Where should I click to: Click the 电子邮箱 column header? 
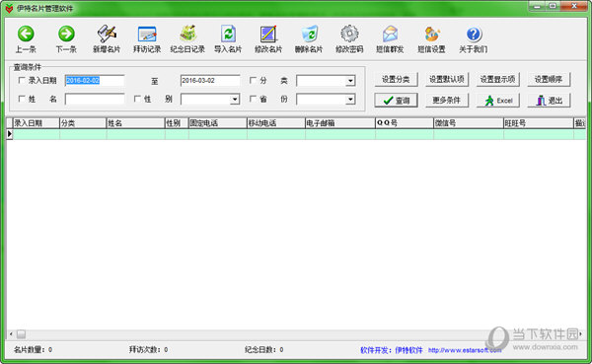(x=340, y=123)
